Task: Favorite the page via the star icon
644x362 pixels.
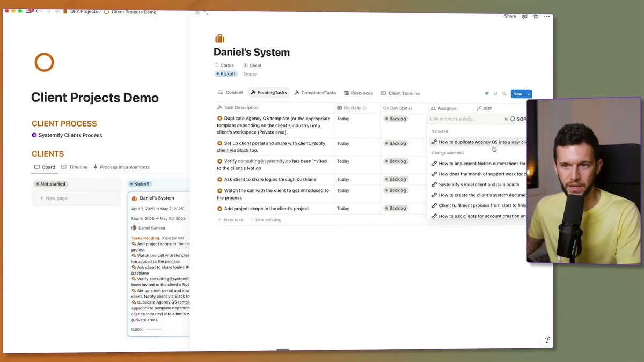Action: pos(535,16)
